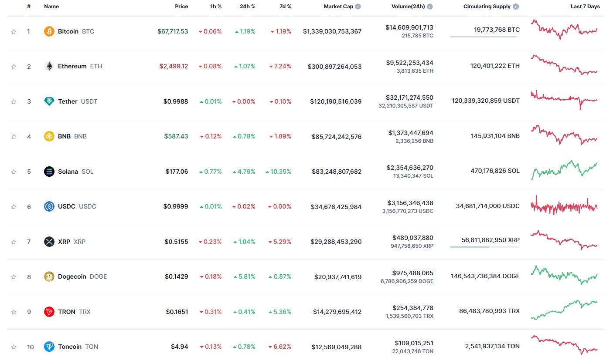Open BNB's 7-day price sparkline chart
Viewport: 613px width, 364px height.
click(x=564, y=135)
